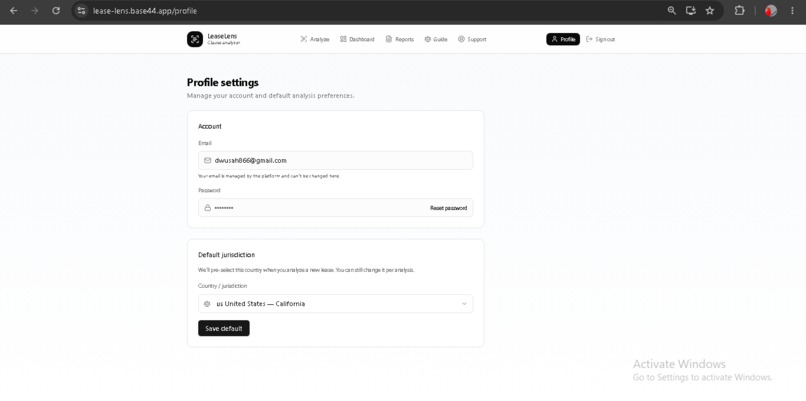Click the install app icon in the address bar
Image resolution: width=806 pixels, height=401 pixels.
pyautogui.click(x=691, y=11)
